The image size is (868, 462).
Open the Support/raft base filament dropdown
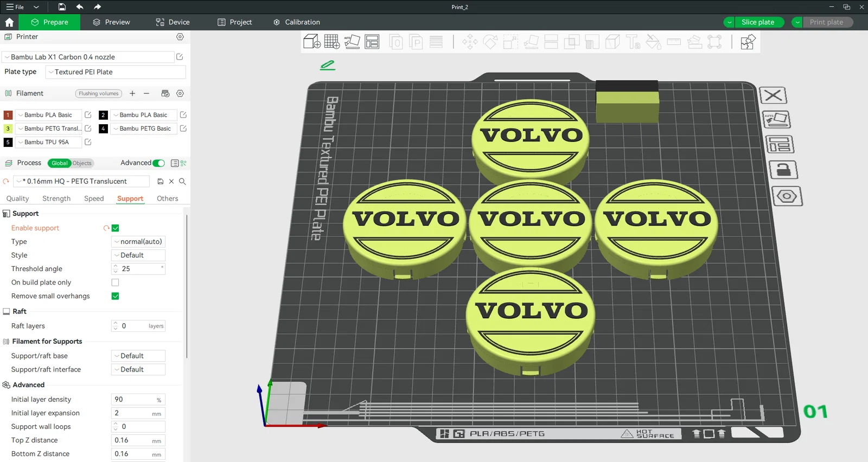click(x=138, y=356)
